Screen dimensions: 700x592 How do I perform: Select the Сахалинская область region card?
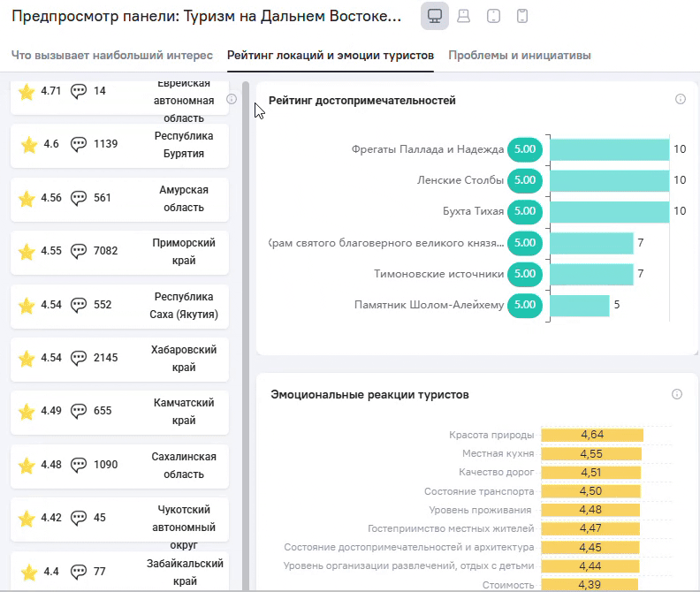119,465
